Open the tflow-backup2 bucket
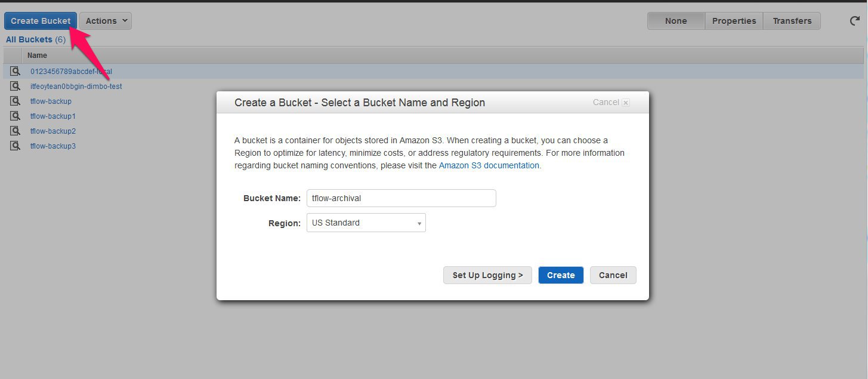 pos(53,131)
